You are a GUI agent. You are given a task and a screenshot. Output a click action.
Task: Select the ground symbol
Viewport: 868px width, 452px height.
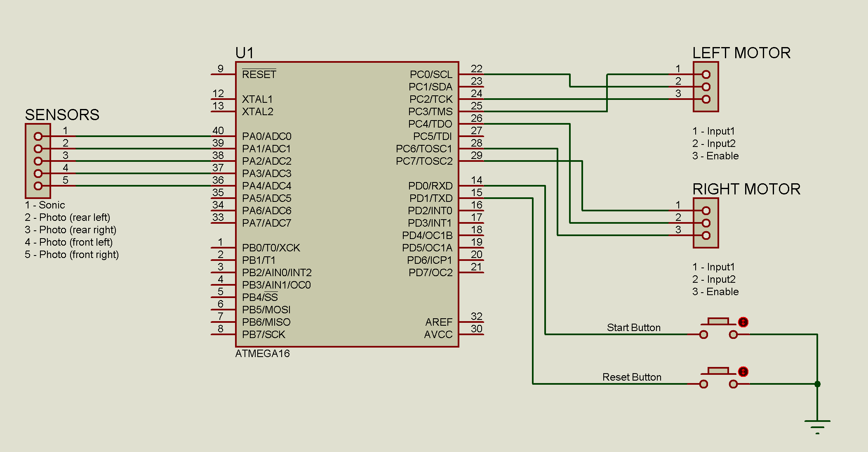tap(817, 427)
